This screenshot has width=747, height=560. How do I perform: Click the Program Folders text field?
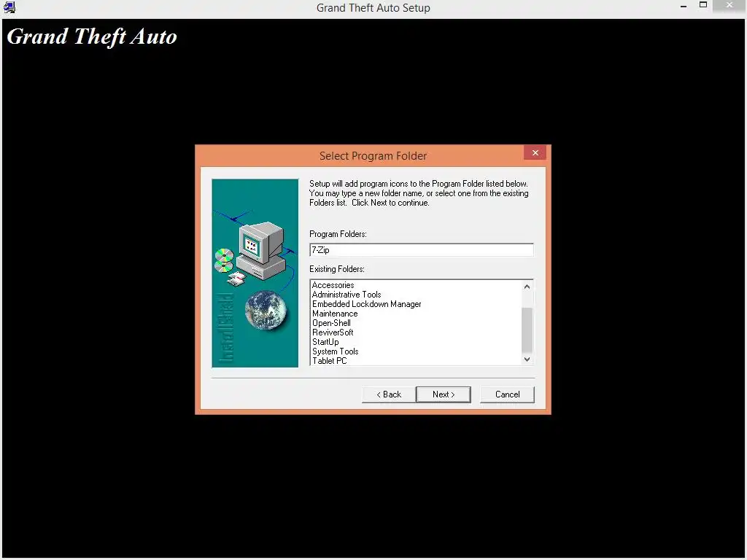click(x=421, y=250)
